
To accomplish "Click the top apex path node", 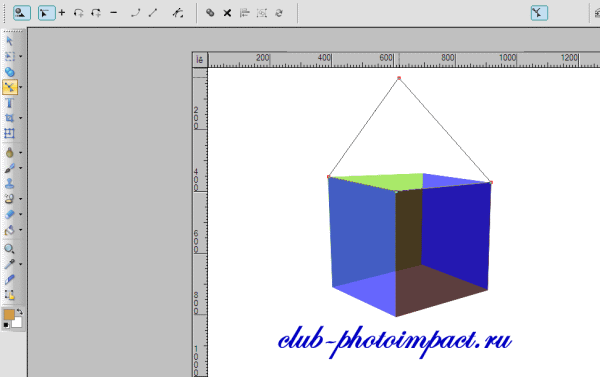I will pyautogui.click(x=399, y=78).
